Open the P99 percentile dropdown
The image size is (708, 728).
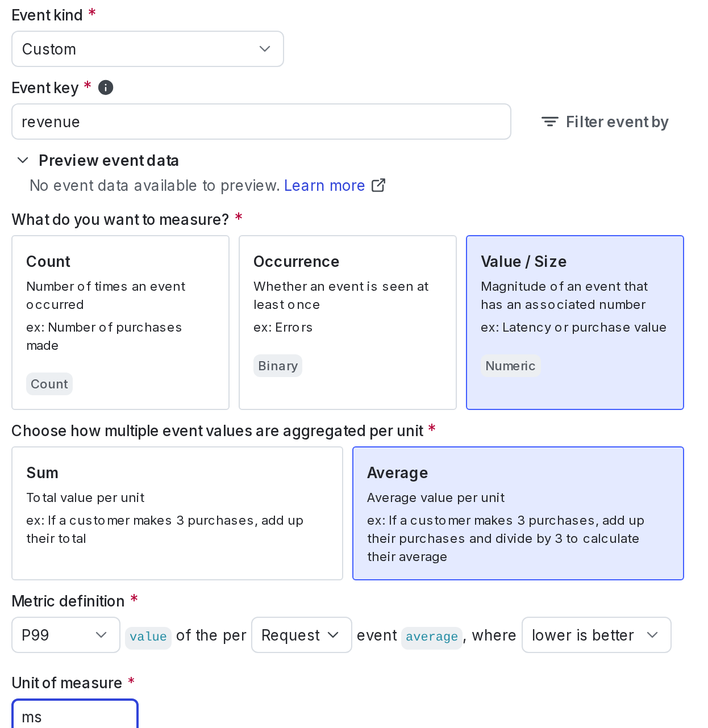pos(65,635)
